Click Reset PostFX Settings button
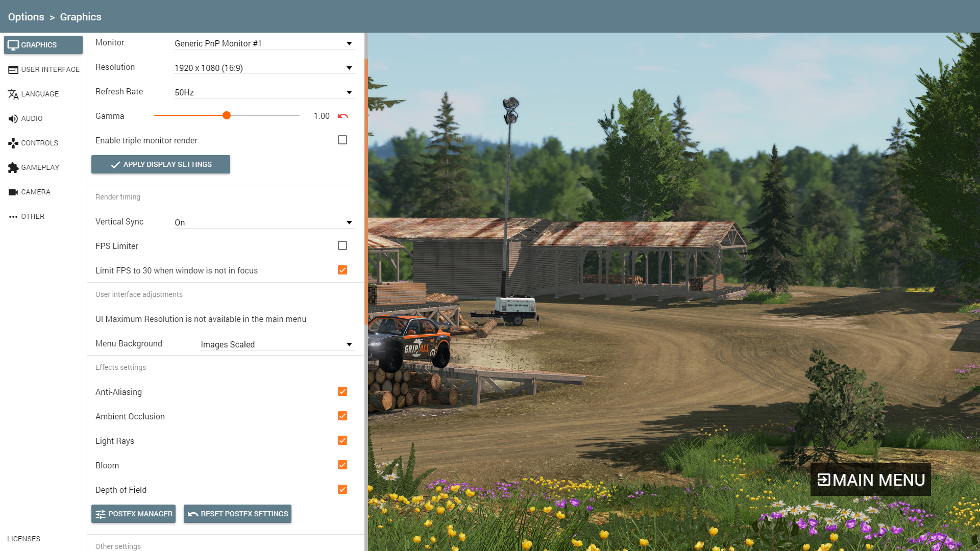Viewport: 980px width, 551px height. [x=237, y=514]
